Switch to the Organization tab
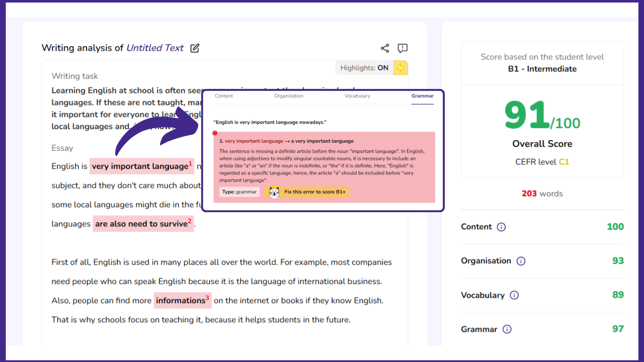 (x=289, y=96)
